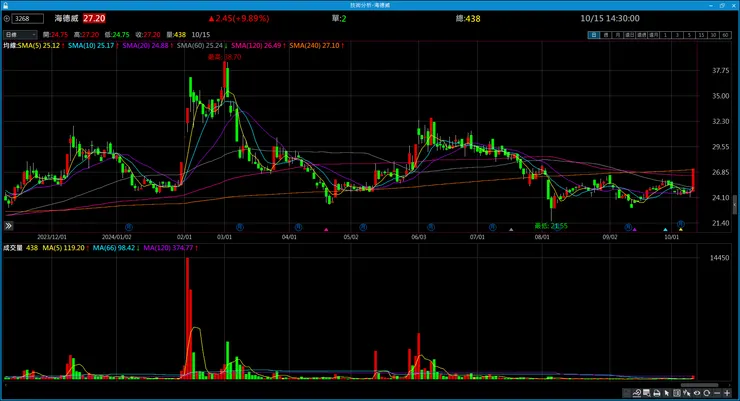Click the 還原週 adjusted weekly button
The width and height of the screenshot is (740, 401).
[x=641, y=35]
